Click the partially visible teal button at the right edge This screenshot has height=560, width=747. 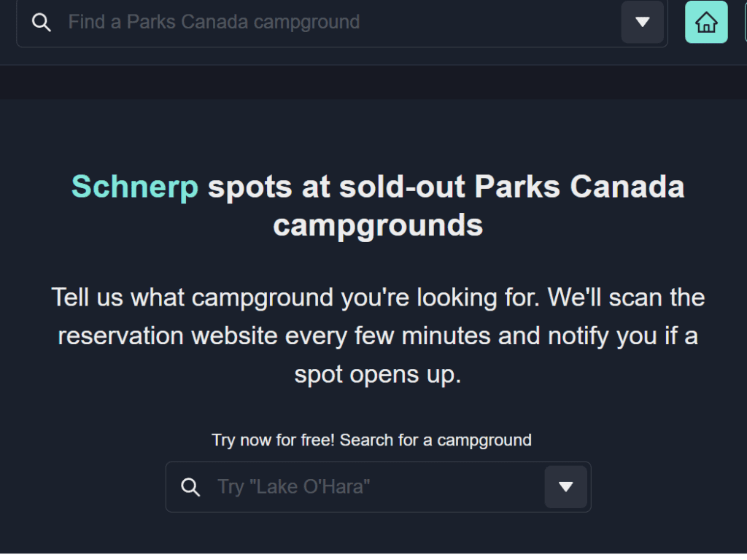[x=745, y=22]
